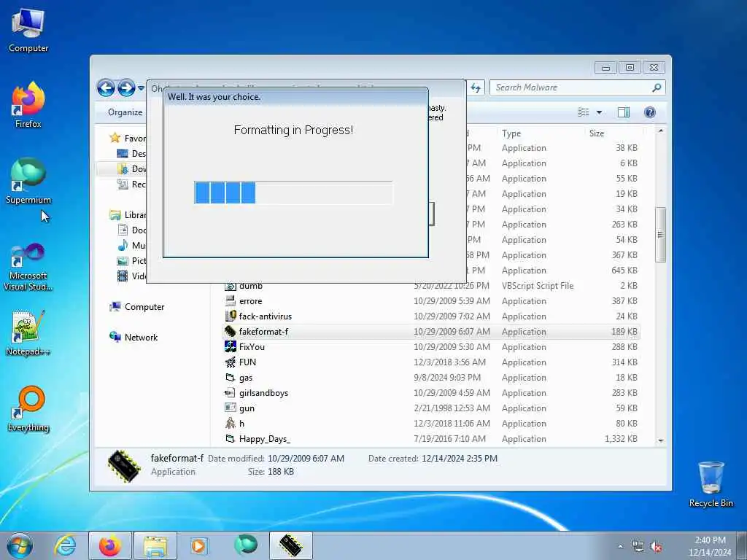
Task: Close the Explorer window
Action: [654, 68]
